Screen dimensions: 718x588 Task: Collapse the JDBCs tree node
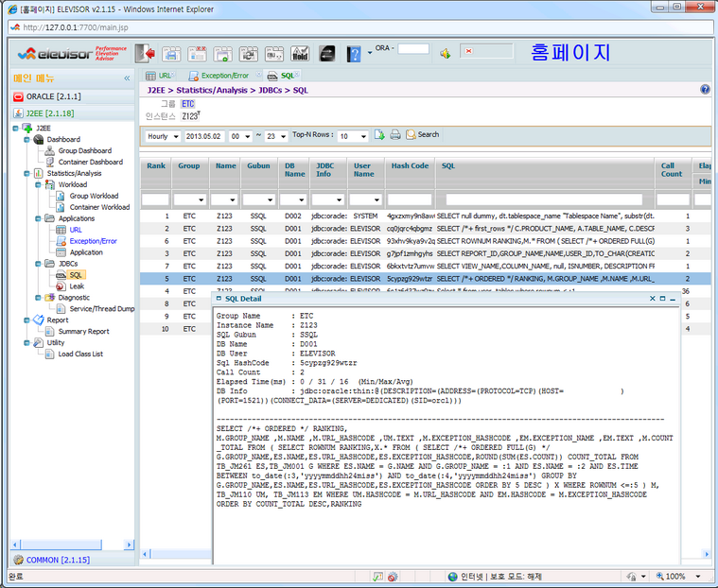[x=38, y=264]
